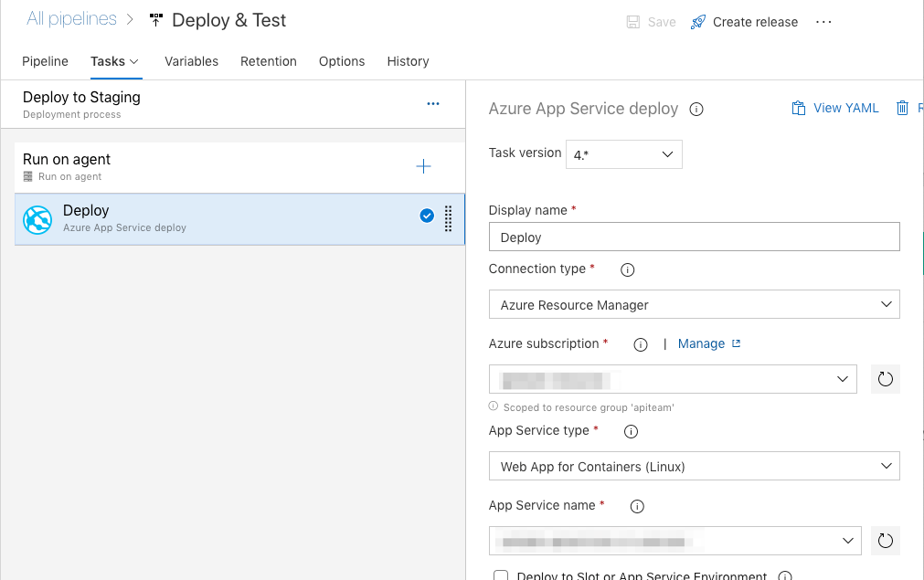Screen dimensions: 924x580
Task: Click the Create release button
Action: click(744, 22)
